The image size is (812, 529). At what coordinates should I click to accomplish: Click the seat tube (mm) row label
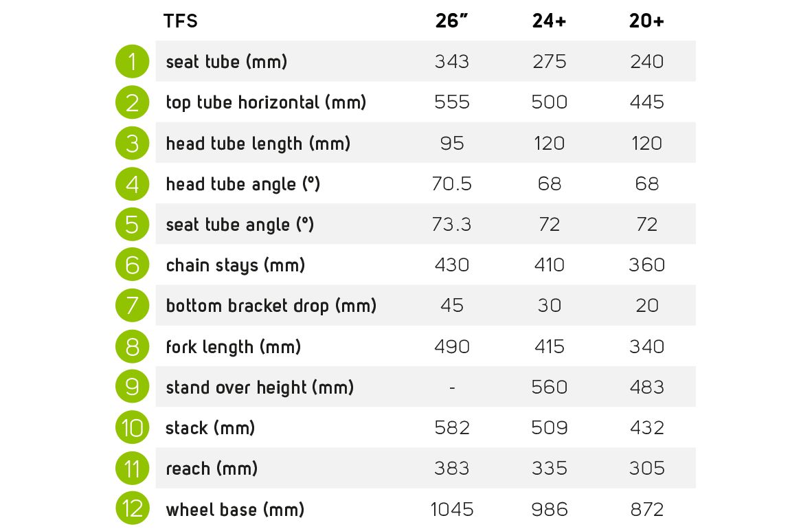(226, 62)
